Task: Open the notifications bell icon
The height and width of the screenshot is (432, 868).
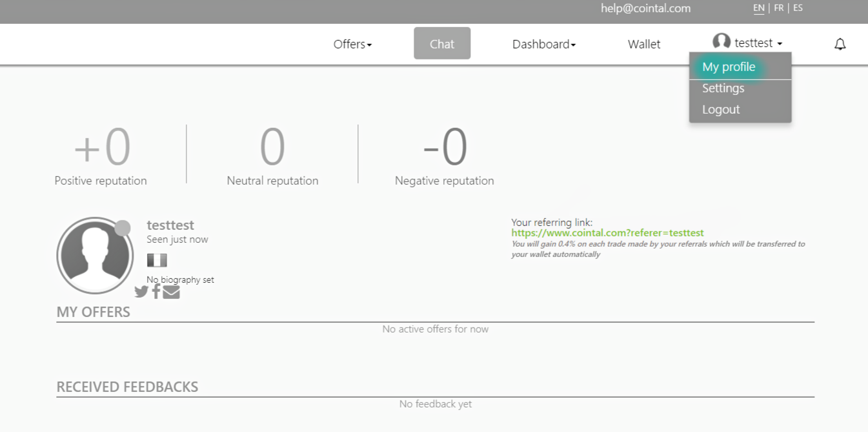Action: [x=840, y=45]
